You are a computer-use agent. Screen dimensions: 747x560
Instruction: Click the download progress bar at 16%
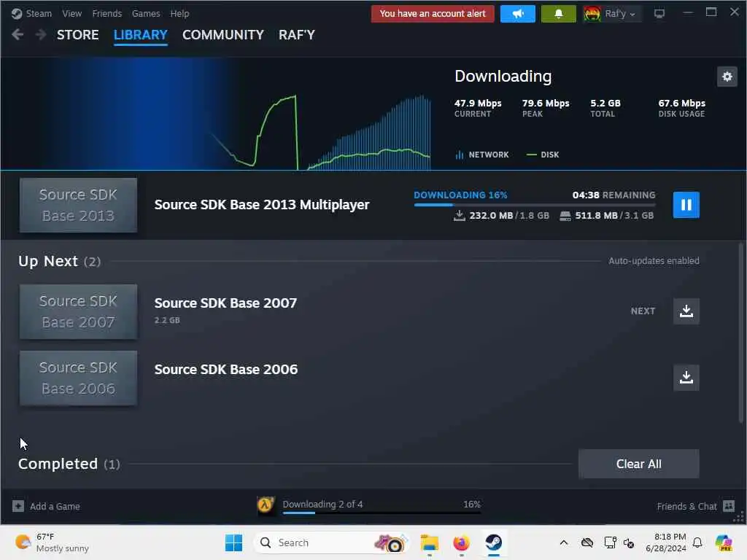(x=535, y=205)
